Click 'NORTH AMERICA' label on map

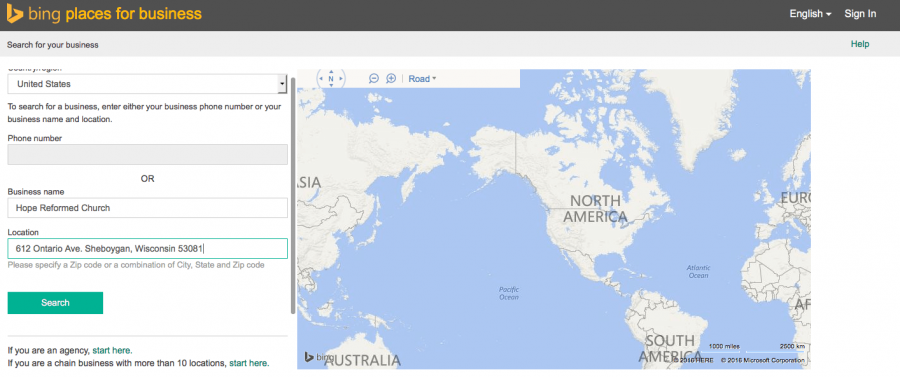595,209
